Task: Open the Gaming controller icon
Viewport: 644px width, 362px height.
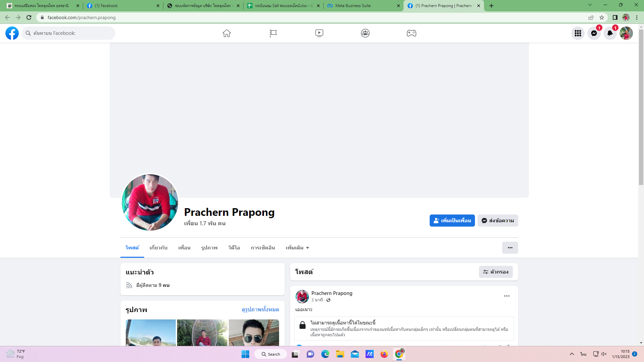Action: [x=411, y=33]
